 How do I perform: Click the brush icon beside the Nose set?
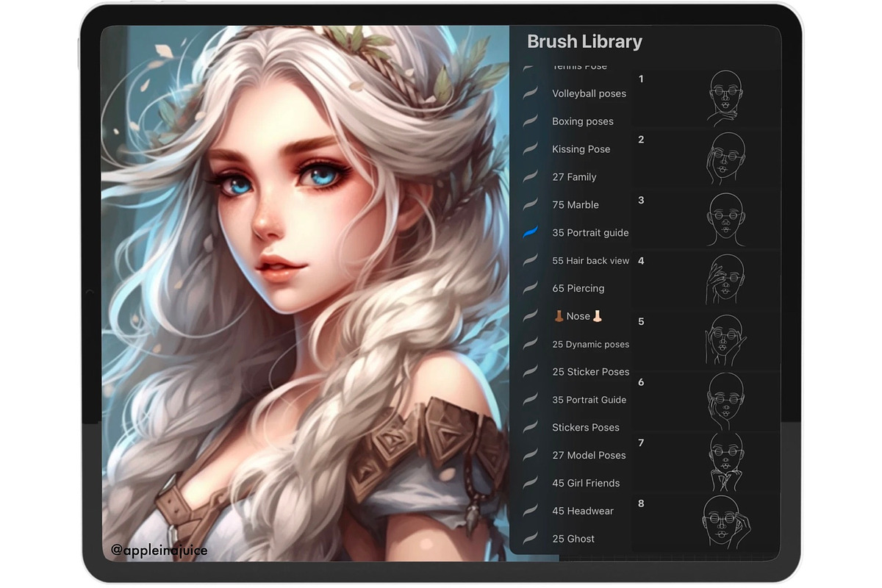pyautogui.click(x=530, y=316)
